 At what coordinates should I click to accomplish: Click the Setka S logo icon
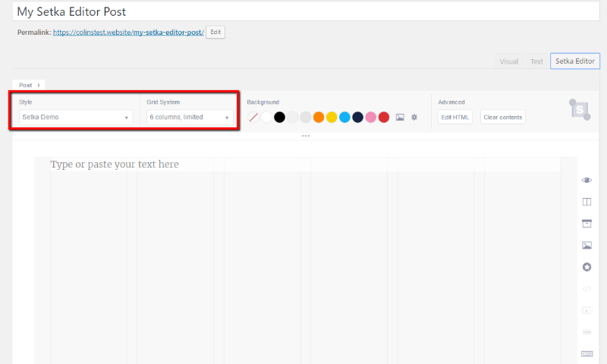(x=580, y=110)
